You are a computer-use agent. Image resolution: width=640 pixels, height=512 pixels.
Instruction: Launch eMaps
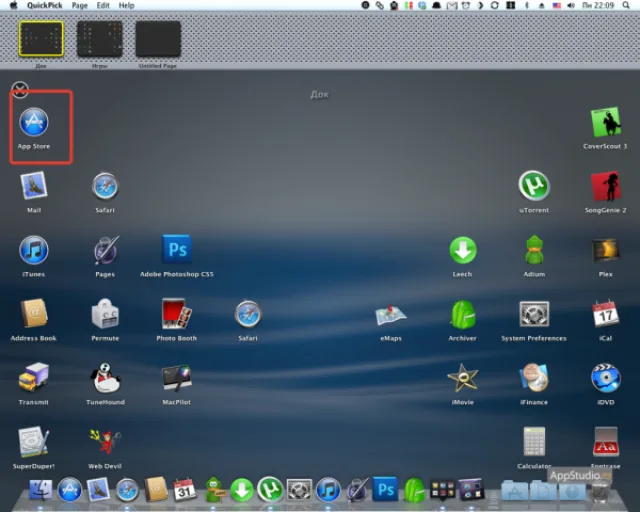point(391,315)
